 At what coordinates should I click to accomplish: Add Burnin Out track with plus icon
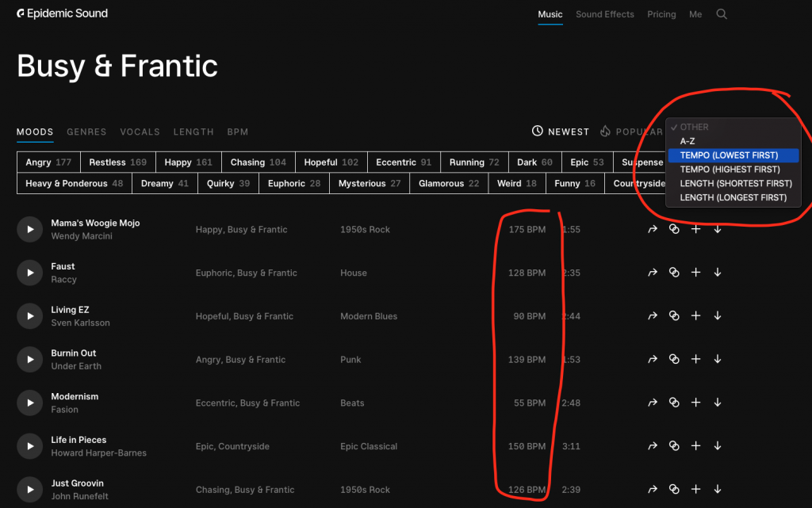[x=695, y=359]
